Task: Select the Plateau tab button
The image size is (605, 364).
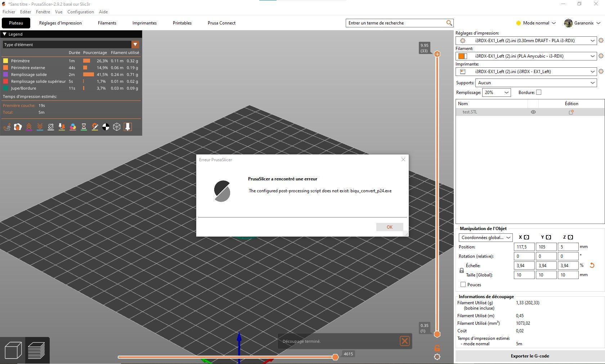Action: [16, 23]
